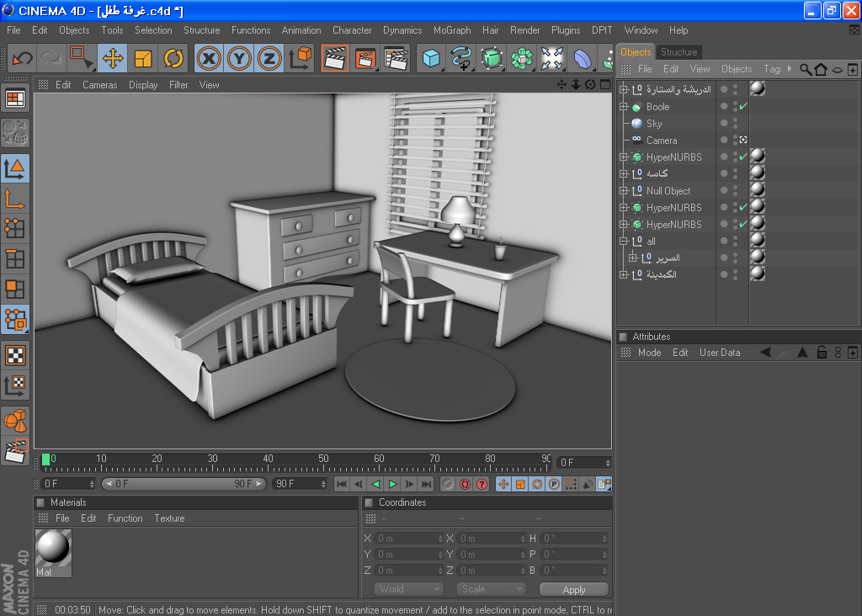Open the viewport layout icon in the left sidebar

[x=15, y=99]
